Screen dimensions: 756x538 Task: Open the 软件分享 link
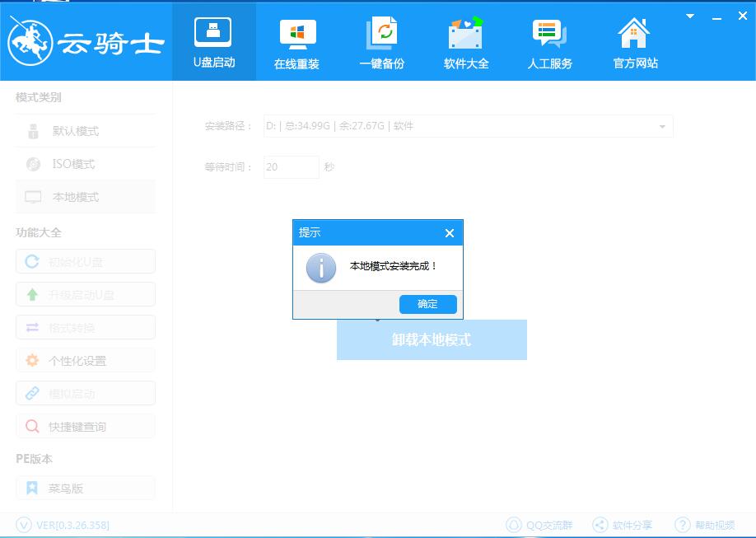(632, 525)
